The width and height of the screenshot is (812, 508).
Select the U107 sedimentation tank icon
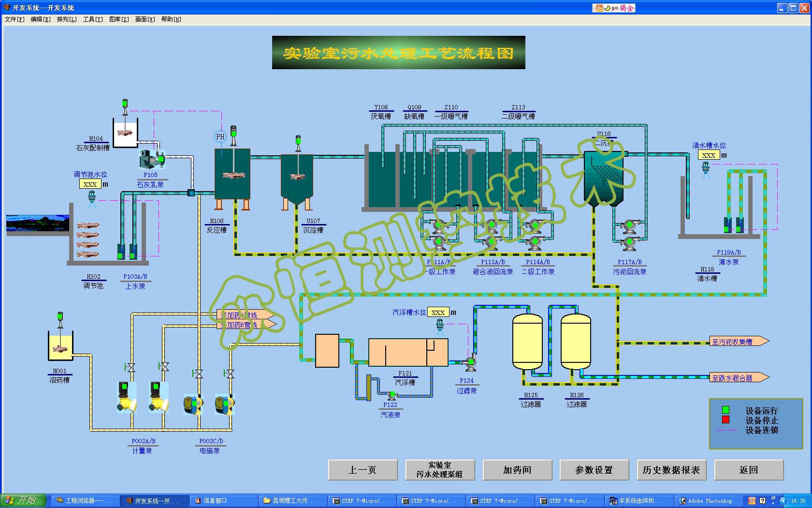click(x=297, y=177)
